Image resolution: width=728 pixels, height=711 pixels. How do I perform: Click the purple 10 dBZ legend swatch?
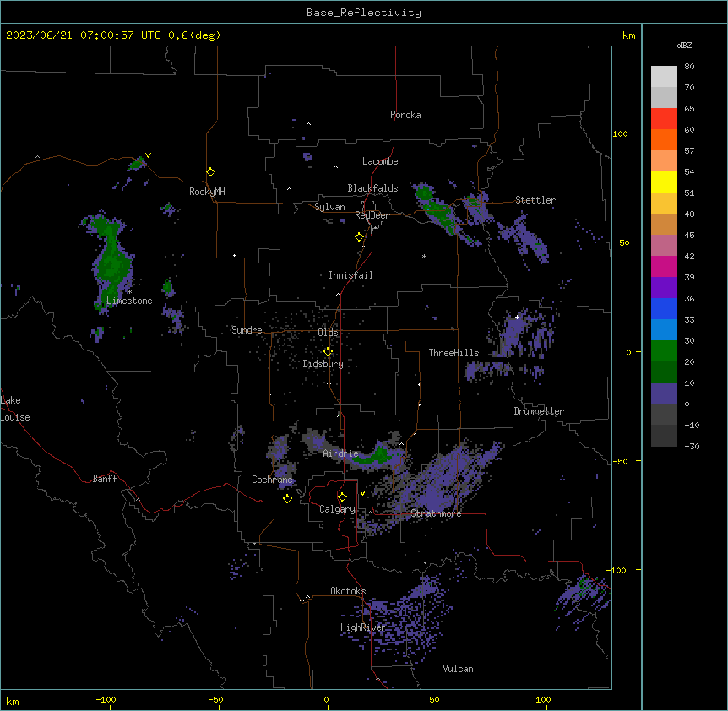coord(664,393)
